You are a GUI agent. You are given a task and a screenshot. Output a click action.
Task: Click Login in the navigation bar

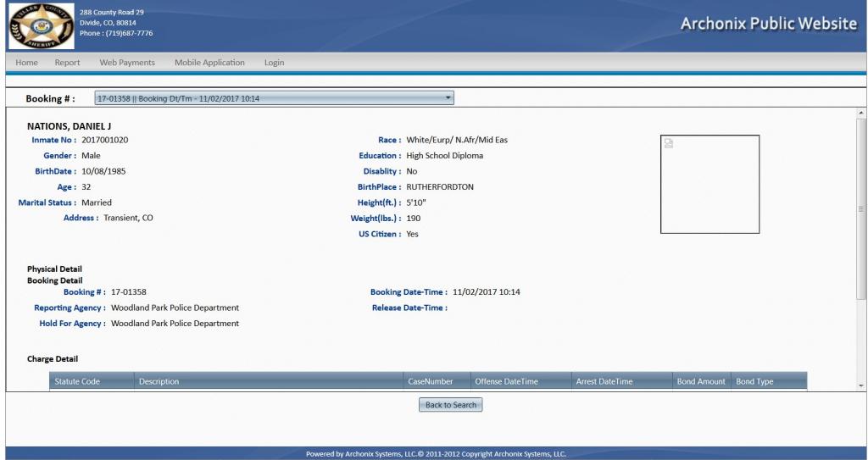point(274,63)
